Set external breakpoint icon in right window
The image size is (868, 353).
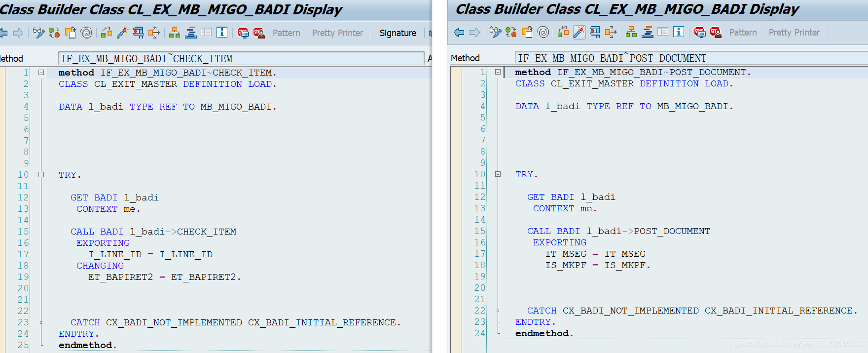pyautogui.click(x=716, y=33)
